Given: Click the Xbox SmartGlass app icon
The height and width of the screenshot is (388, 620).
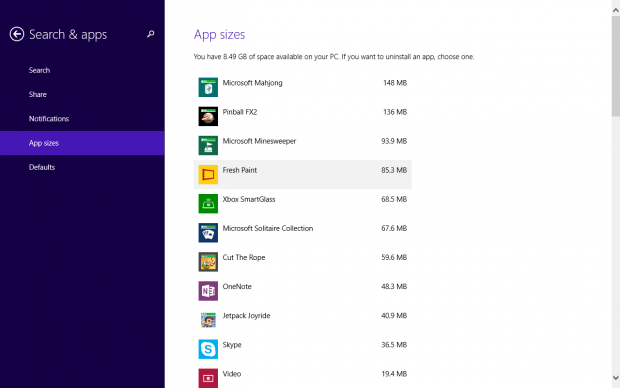Looking at the screenshot, I should coord(208,203).
